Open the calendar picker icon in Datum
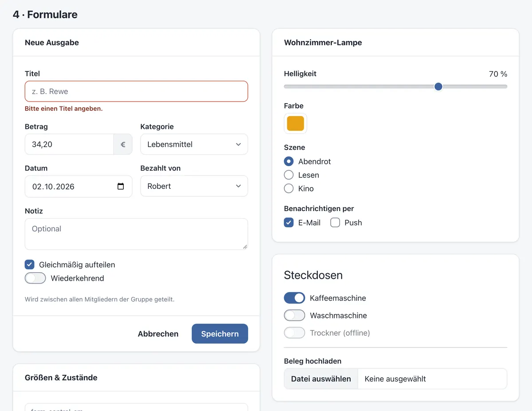 (121, 186)
